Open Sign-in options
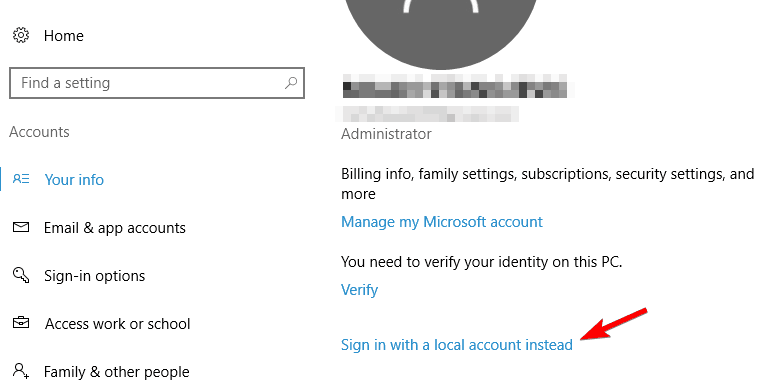 coord(94,276)
